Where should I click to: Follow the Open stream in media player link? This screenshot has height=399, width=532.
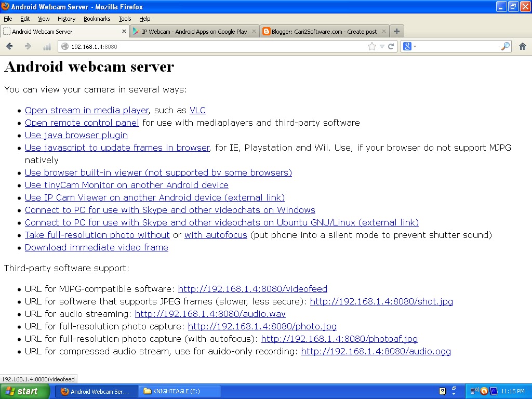87,110
